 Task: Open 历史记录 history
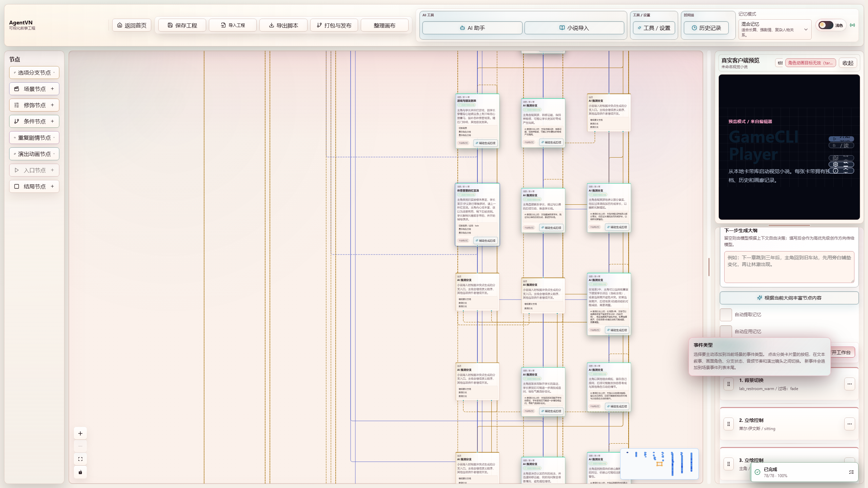coord(706,28)
